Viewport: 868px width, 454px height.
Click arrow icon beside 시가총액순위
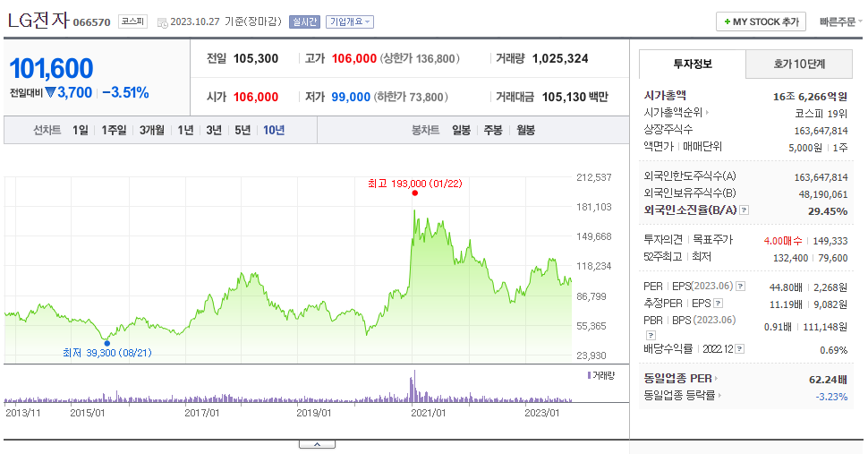[x=708, y=113]
